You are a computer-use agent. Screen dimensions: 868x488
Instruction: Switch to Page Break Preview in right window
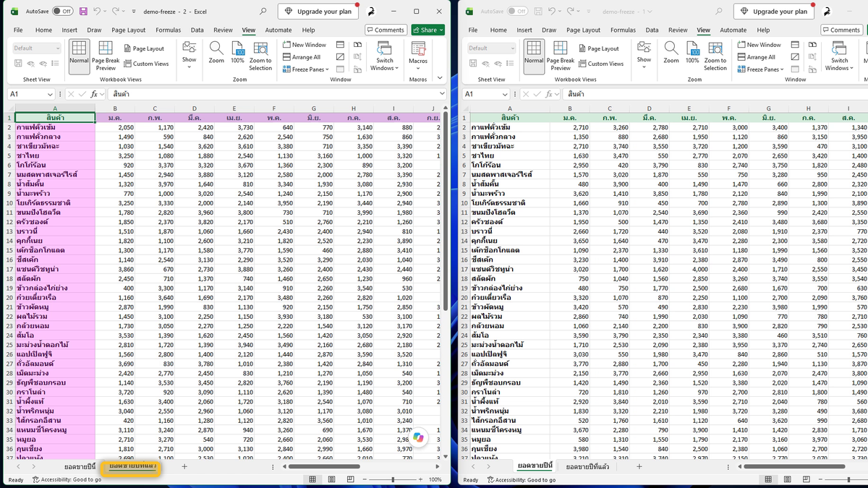561,54
